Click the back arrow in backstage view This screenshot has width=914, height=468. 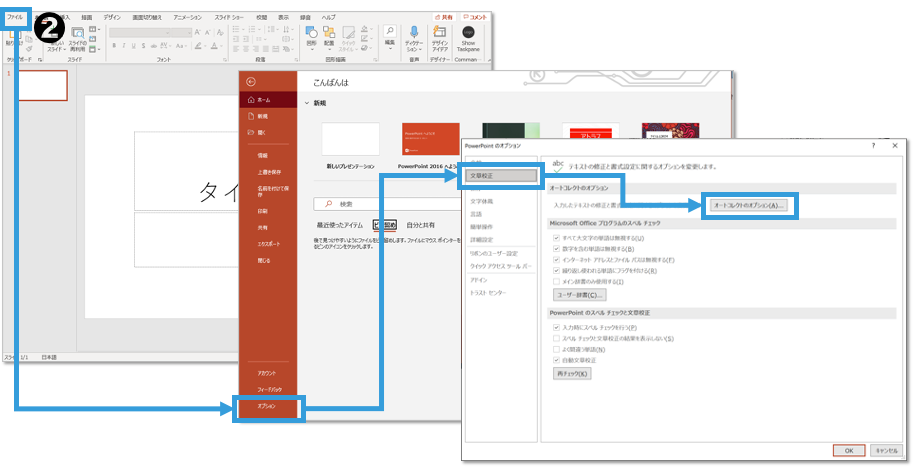[251, 81]
